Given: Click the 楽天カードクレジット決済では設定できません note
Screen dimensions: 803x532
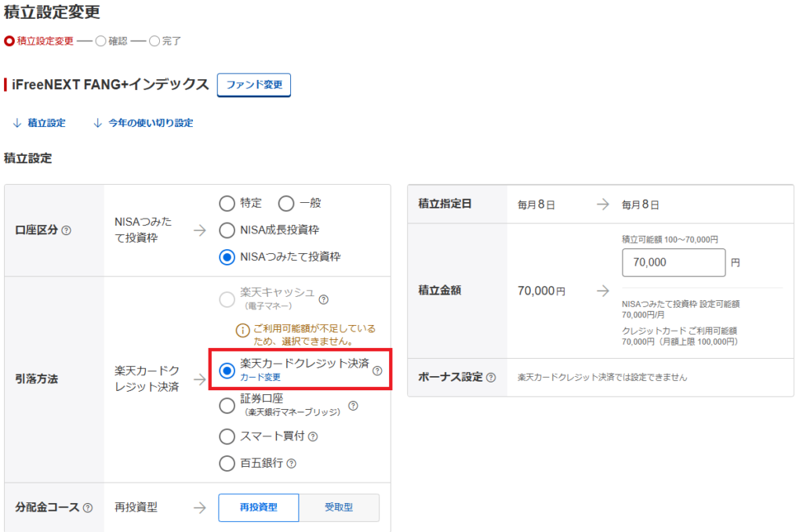Looking at the screenshot, I should tap(602, 378).
